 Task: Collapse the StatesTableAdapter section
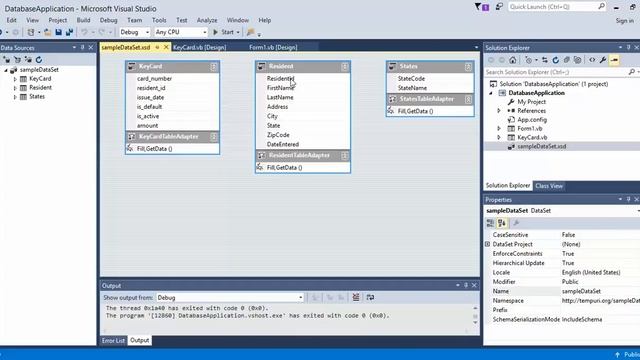[x=468, y=99]
